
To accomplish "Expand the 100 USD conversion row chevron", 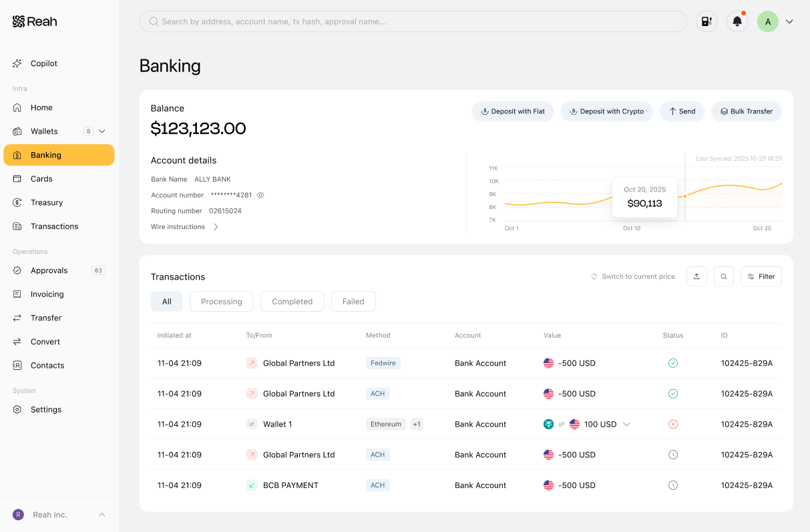I will tap(626, 424).
